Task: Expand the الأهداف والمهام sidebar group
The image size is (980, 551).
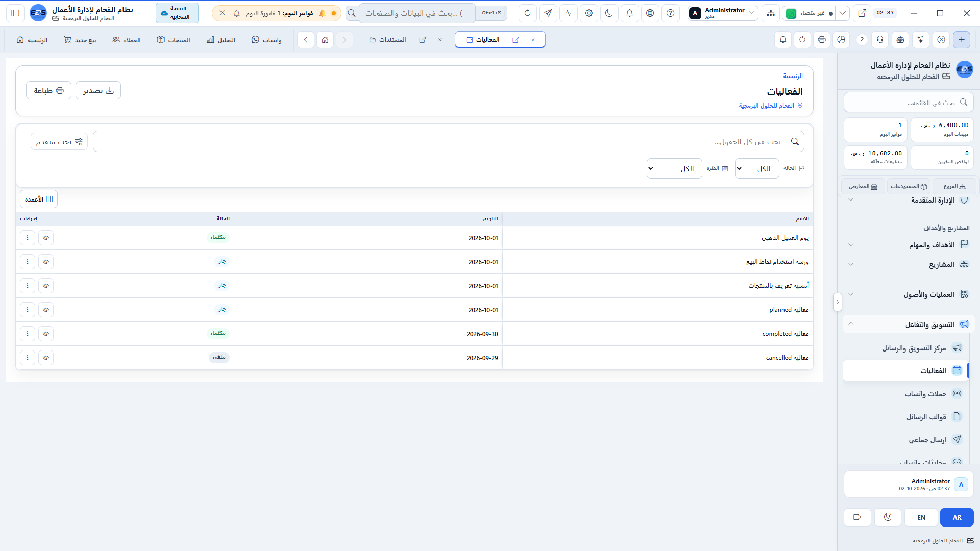Action: coord(908,245)
